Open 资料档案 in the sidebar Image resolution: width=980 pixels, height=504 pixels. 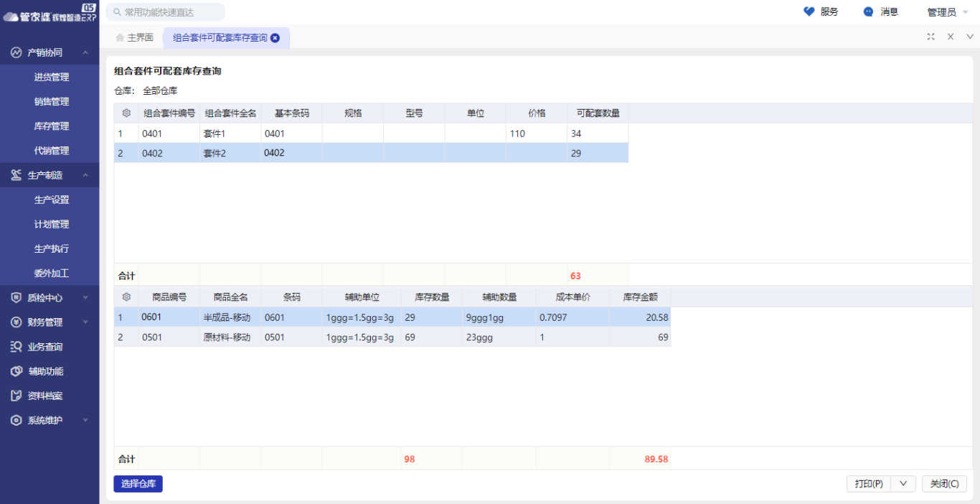[x=44, y=396]
